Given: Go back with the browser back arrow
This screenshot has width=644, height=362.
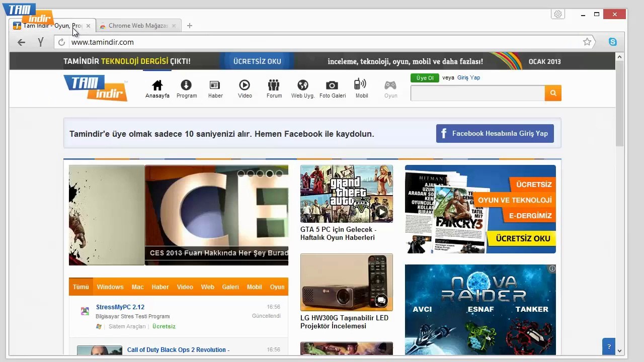Looking at the screenshot, I should pyautogui.click(x=21, y=42).
